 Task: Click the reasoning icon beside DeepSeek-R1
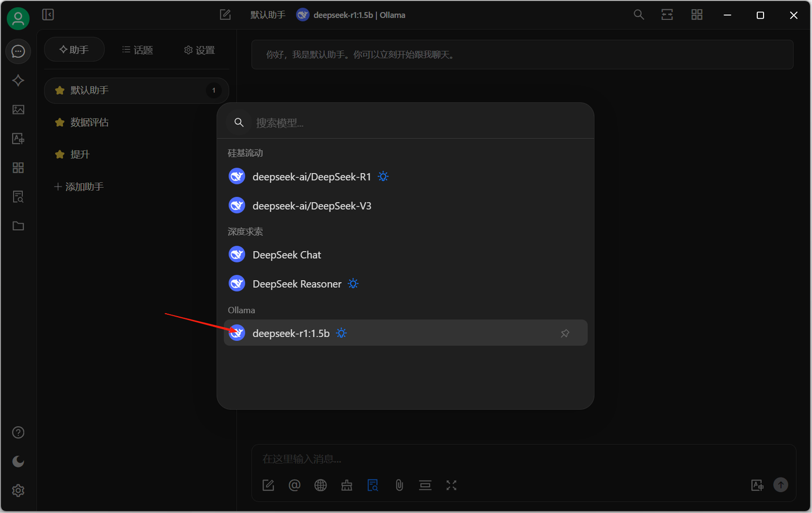pyautogui.click(x=383, y=177)
